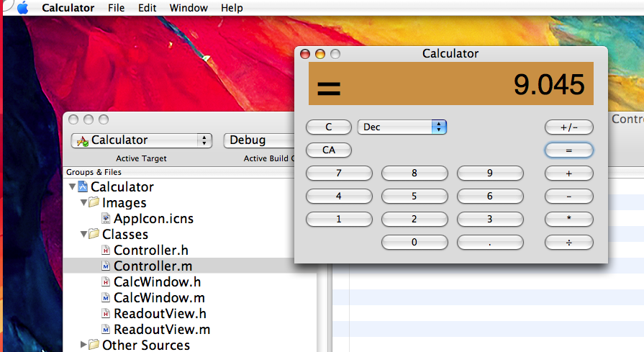The width and height of the screenshot is (644, 352).
Task: Tap digit 3 on the keypad
Action: click(x=490, y=220)
